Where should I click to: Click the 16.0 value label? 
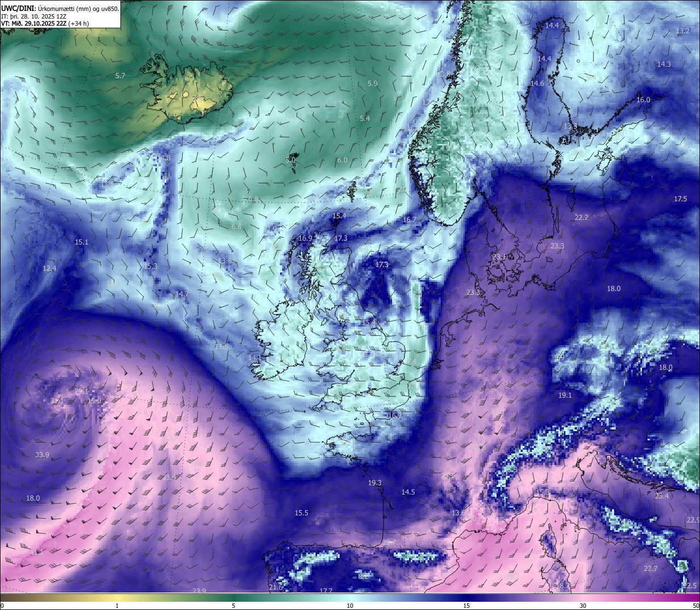644,100
